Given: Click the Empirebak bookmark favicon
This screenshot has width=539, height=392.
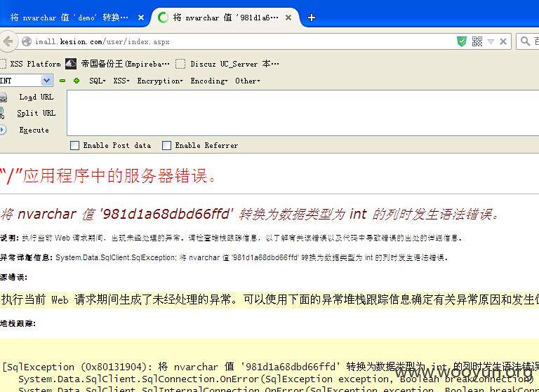Looking at the screenshot, I should click(x=71, y=64).
